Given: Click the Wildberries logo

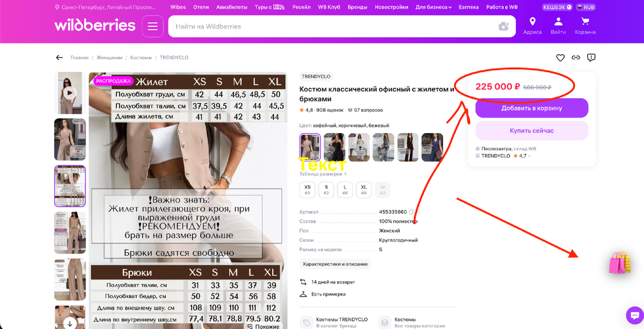Looking at the screenshot, I should pos(94,25).
